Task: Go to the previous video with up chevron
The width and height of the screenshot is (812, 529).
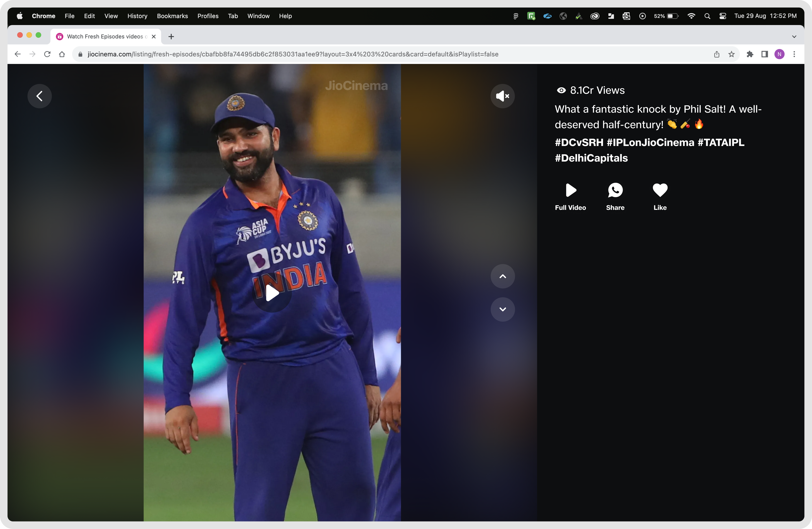Action: [503, 276]
